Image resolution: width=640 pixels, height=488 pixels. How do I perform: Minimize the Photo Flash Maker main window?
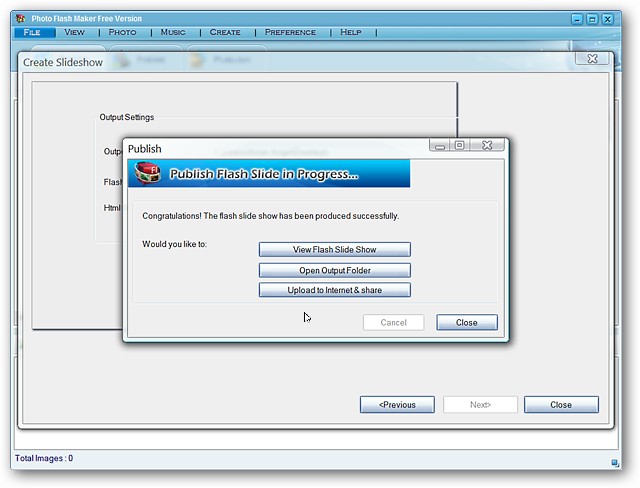click(x=577, y=19)
